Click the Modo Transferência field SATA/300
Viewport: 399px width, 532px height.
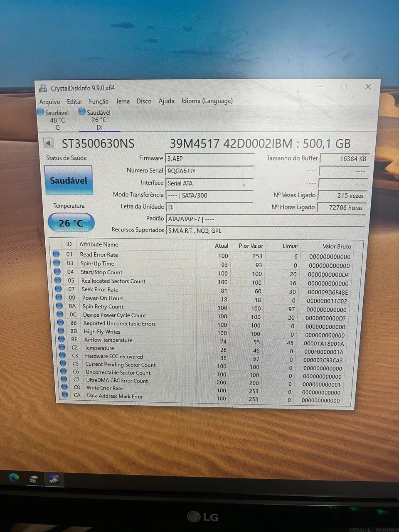[x=209, y=195]
